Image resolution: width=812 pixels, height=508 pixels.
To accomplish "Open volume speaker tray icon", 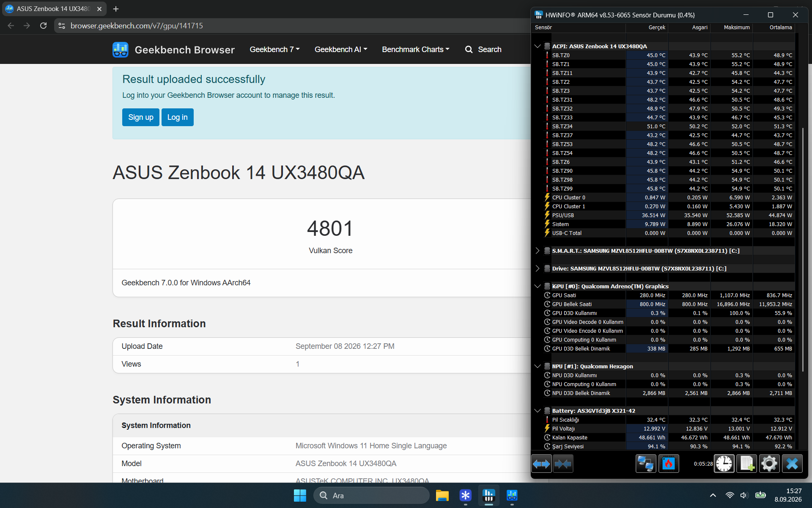I will click(744, 495).
